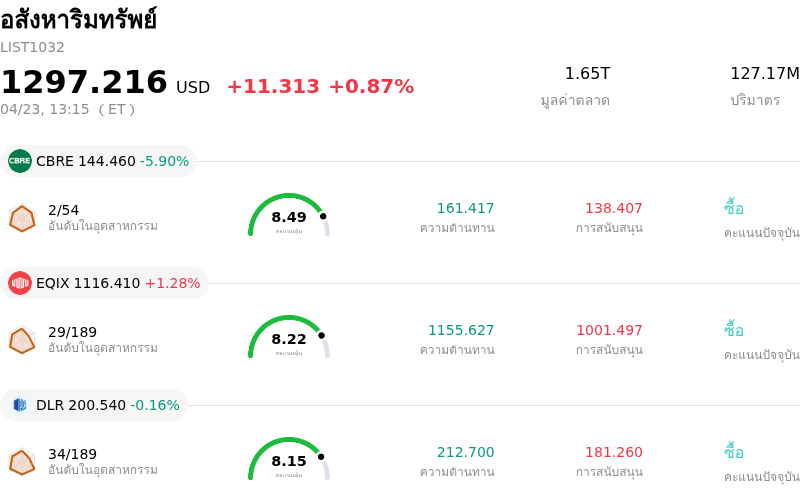This screenshot has width=800, height=499.
Task: Click the อสังหาริมทรัพย์ sector heading
Action: 78,20
